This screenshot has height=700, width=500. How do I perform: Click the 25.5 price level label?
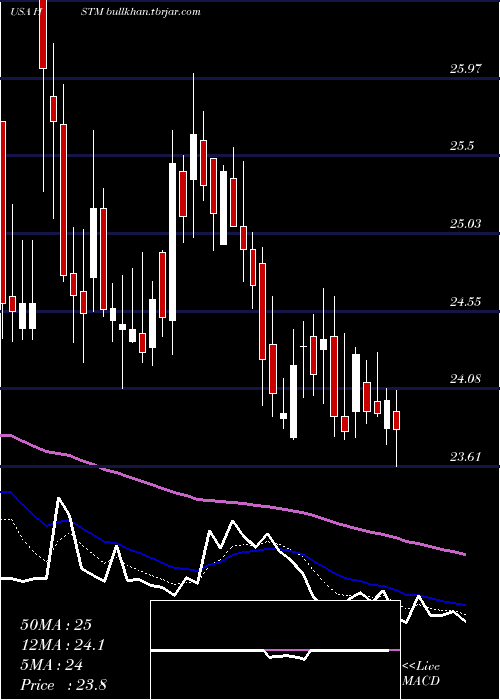462,146
